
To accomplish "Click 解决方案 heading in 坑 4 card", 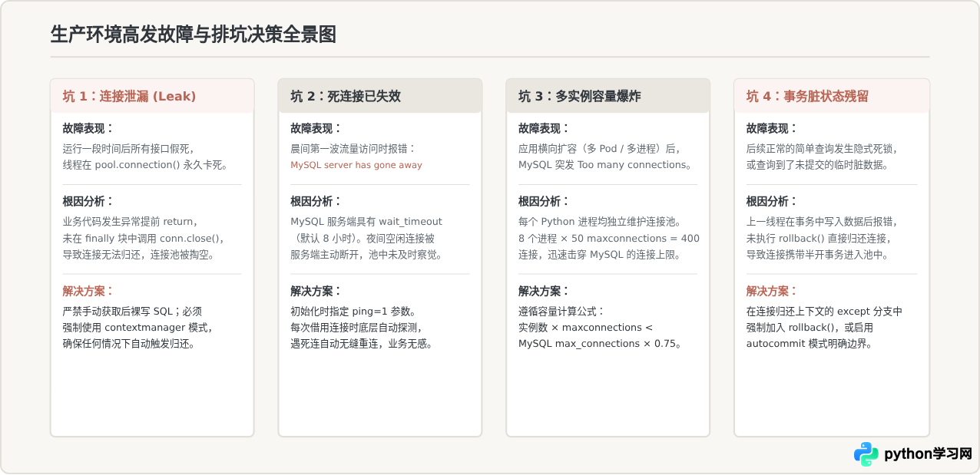I will point(772,291).
